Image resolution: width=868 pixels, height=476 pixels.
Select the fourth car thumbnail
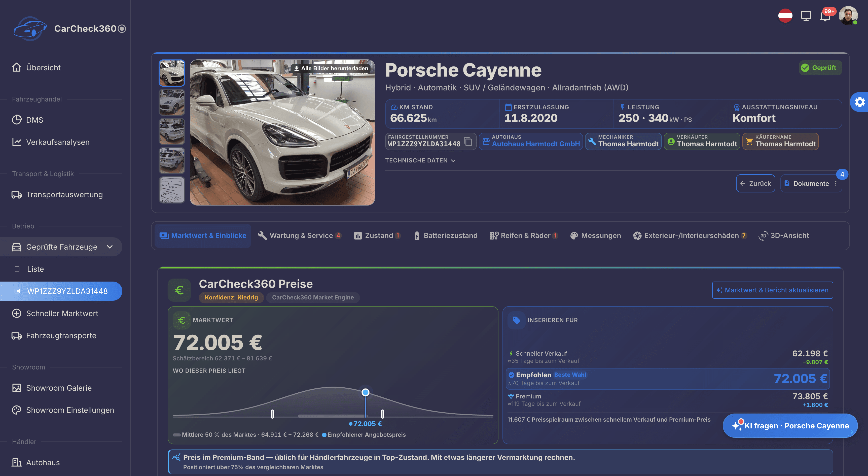[x=172, y=160]
